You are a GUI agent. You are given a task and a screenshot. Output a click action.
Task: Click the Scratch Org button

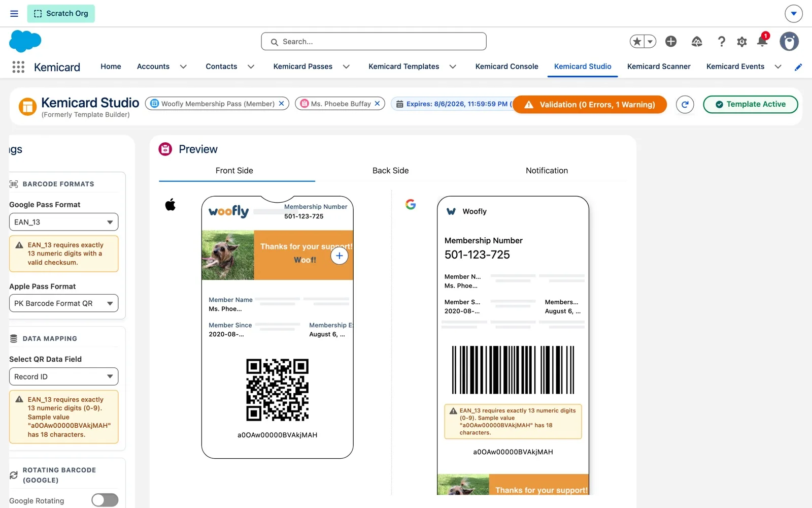(x=61, y=14)
